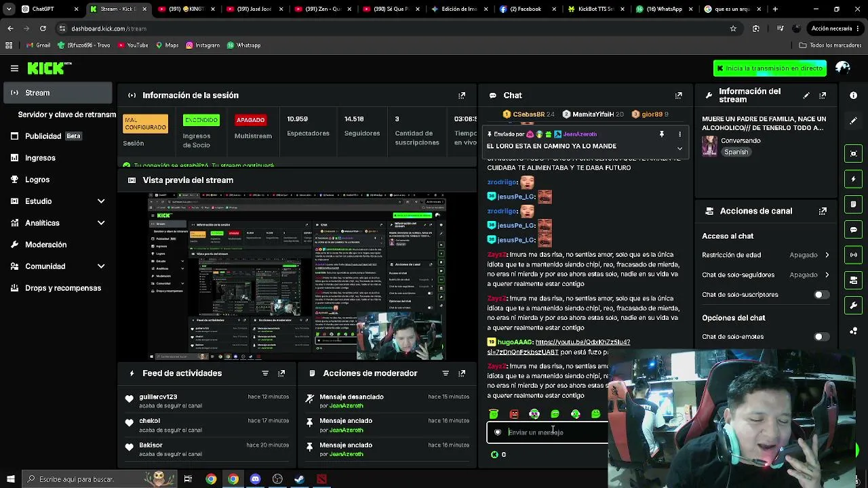Open the info icon in the right sidebar
This screenshot has height=488, width=868.
tap(854, 96)
